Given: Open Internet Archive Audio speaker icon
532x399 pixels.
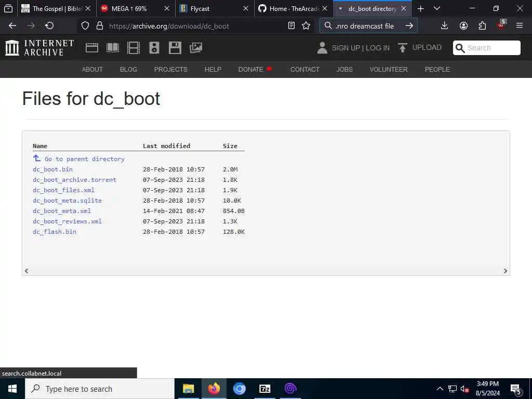Looking at the screenshot, I should 154,48.
